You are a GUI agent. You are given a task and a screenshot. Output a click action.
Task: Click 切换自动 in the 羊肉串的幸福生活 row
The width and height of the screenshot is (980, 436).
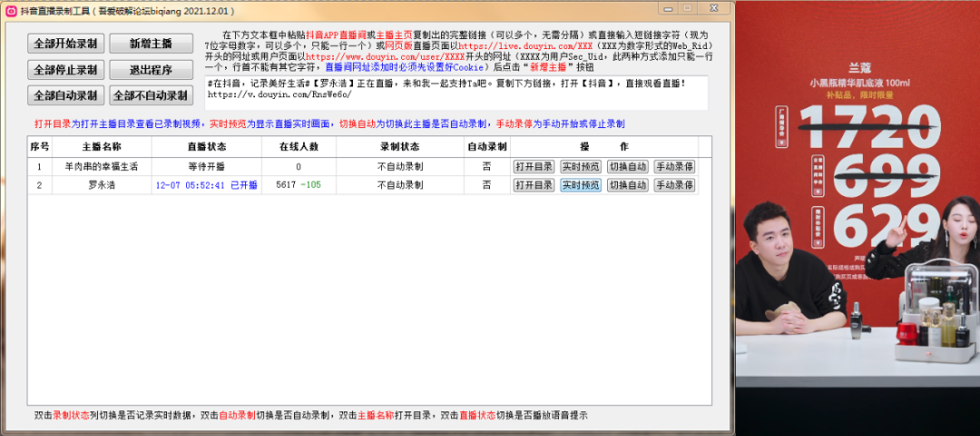point(628,167)
